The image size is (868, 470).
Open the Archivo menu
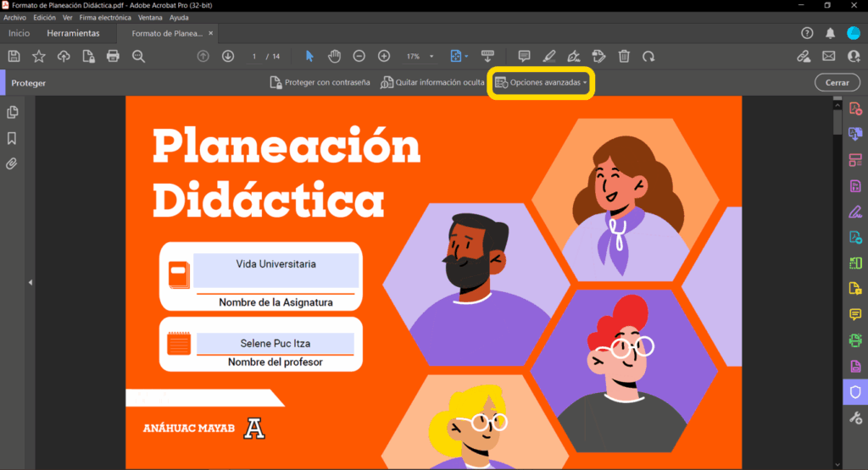pos(15,17)
